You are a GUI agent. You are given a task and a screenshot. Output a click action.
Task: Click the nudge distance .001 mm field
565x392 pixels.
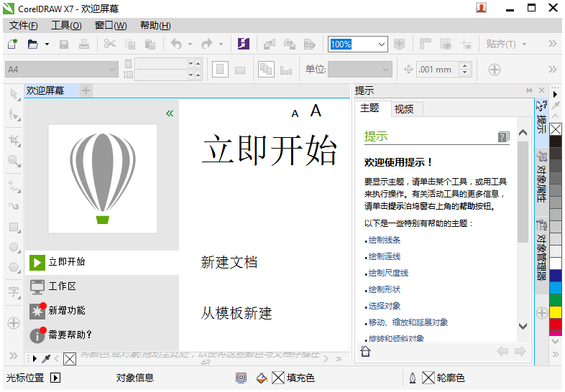(x=438, y=70)
